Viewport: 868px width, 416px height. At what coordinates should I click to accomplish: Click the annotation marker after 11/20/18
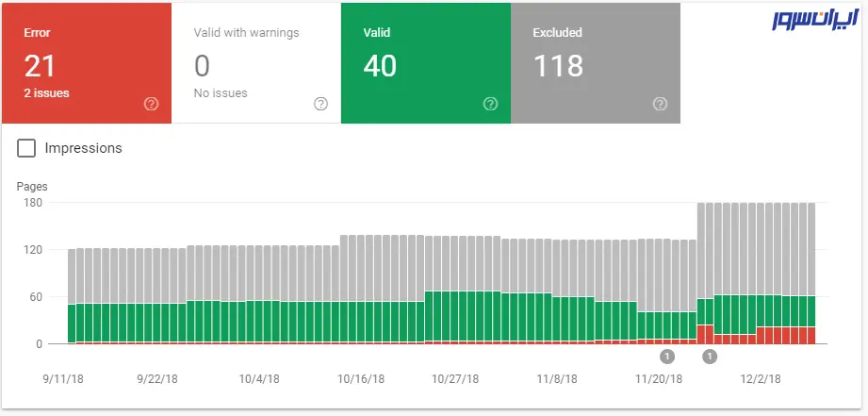click(x=710, y=357)
